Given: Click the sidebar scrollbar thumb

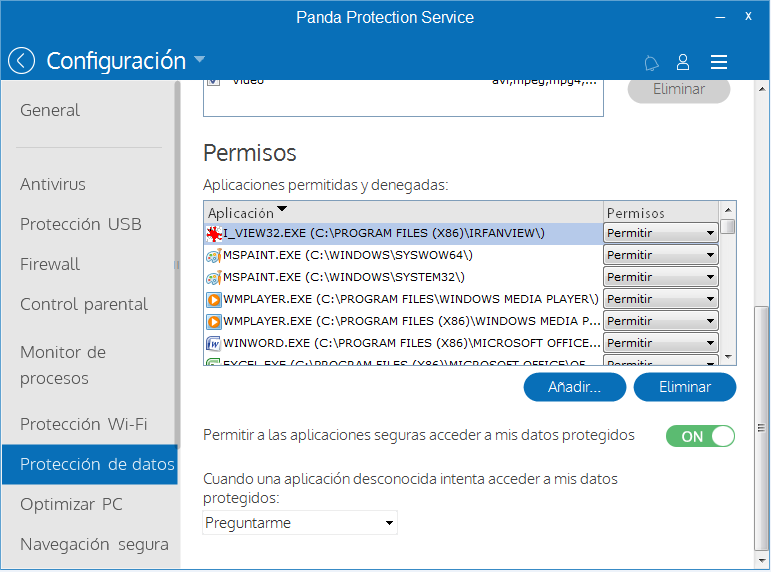Looking at the screenshot, I should 177,265.
